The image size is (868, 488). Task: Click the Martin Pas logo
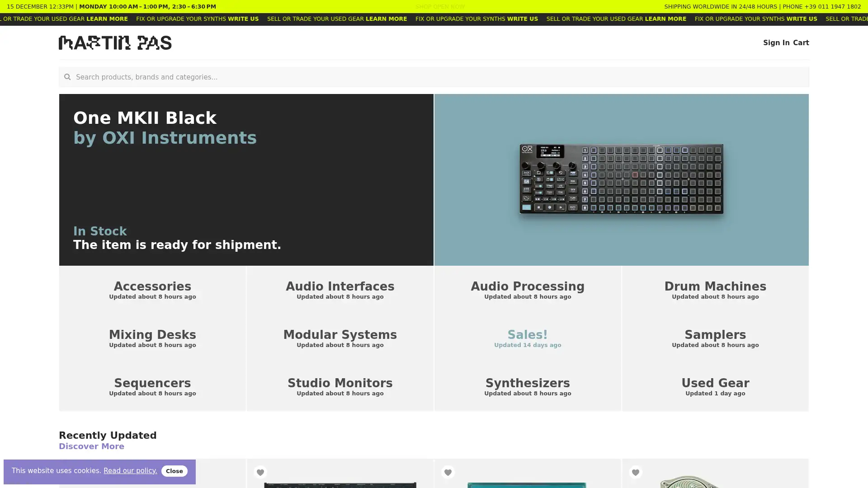point(115,43)
